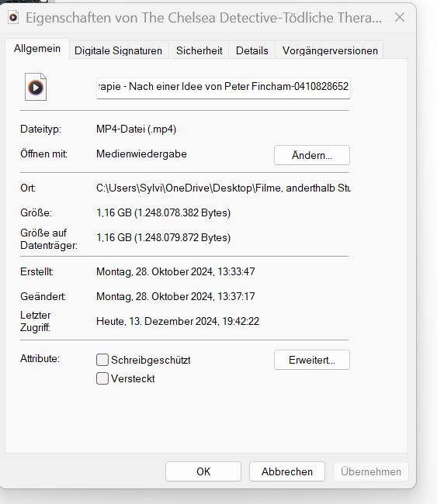Open the Erweitert... attribute settings
The height and width of the screenshot is (504, 437).
tap(312, 360)
